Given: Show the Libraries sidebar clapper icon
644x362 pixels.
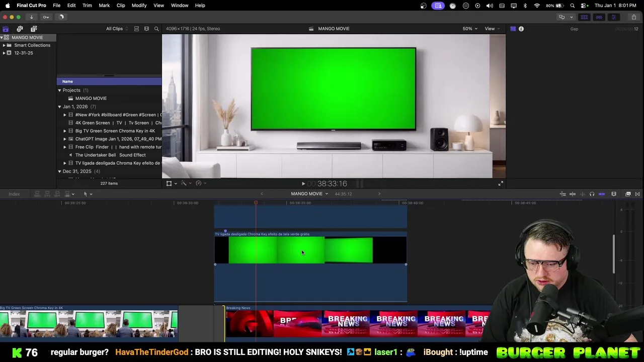Looking at the screenshot, I should 6,29.
